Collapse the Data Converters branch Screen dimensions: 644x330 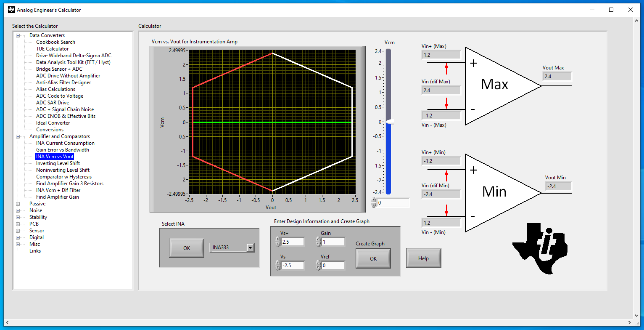17,35
